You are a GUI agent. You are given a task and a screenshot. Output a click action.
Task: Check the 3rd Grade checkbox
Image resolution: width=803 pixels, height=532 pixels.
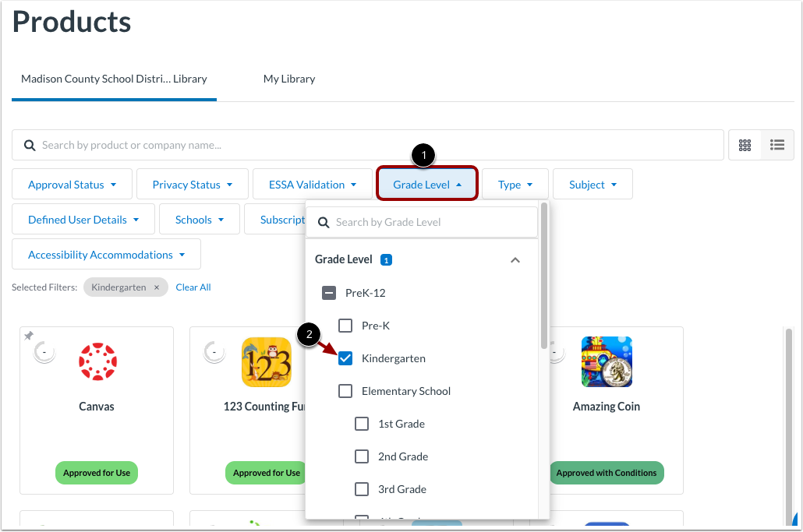362,489
